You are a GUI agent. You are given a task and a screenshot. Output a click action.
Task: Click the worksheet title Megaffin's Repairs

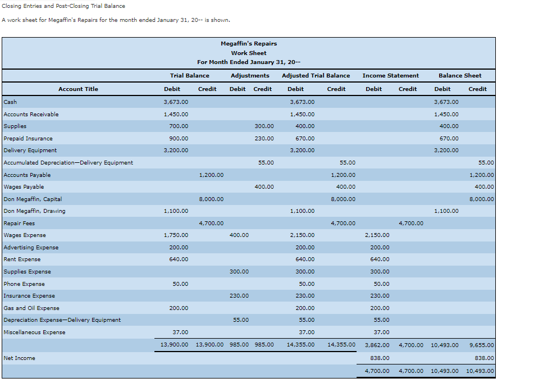(x=249, y=43)
